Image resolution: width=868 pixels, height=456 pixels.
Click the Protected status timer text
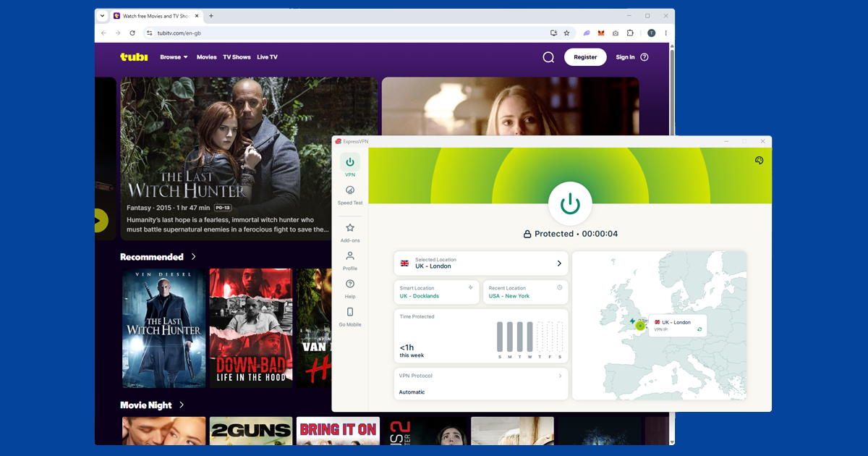pos(571,234)
